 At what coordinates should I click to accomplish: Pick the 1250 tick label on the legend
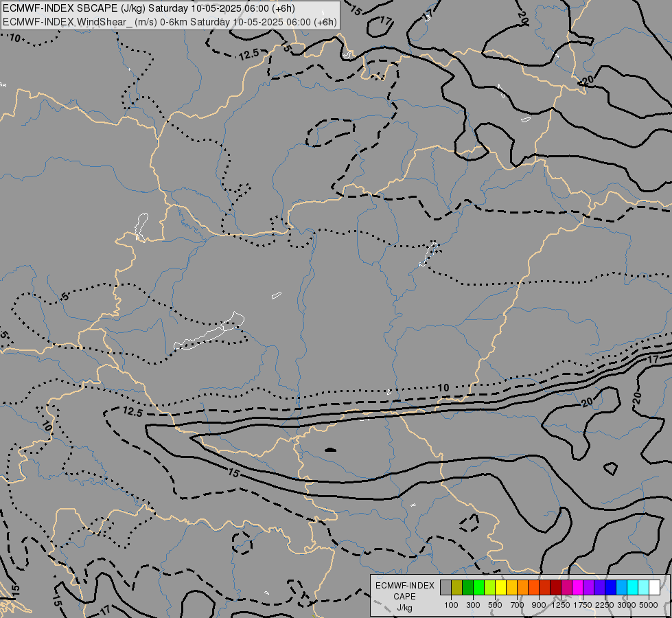[x=561, y=605]
